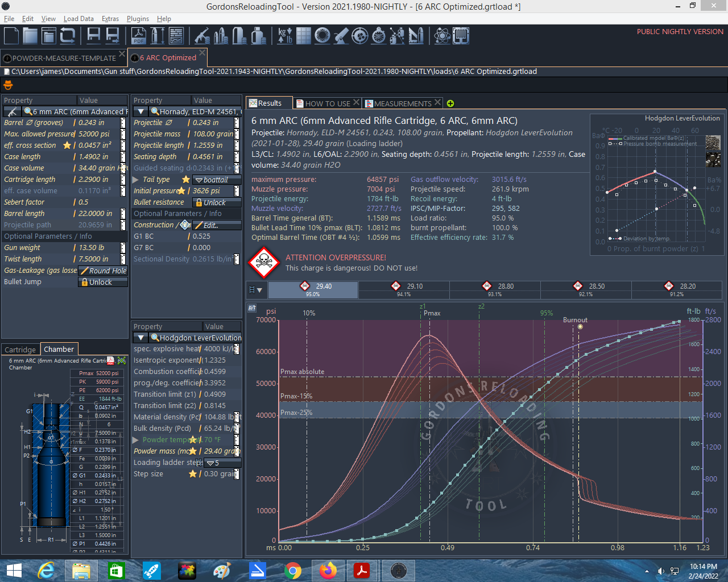728x582 pixels.
Task: Toggle the star next to Initial pressure
Action: pyautogui.click(x=181, y=191)
